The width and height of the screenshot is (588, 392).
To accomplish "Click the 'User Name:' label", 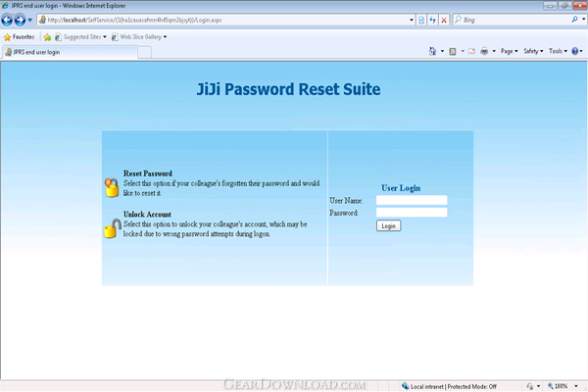I will click(x=346, y=201).
